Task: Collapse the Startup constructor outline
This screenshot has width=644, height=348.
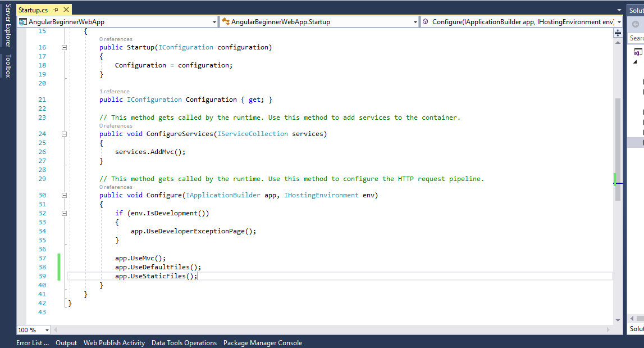Action: [x=64, y=48]
